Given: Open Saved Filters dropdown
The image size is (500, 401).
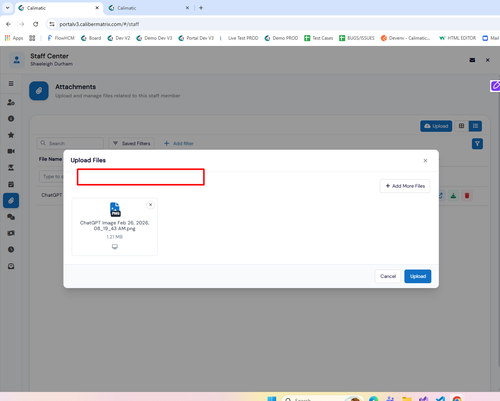Looking at the screenshot, I should 132,143.
